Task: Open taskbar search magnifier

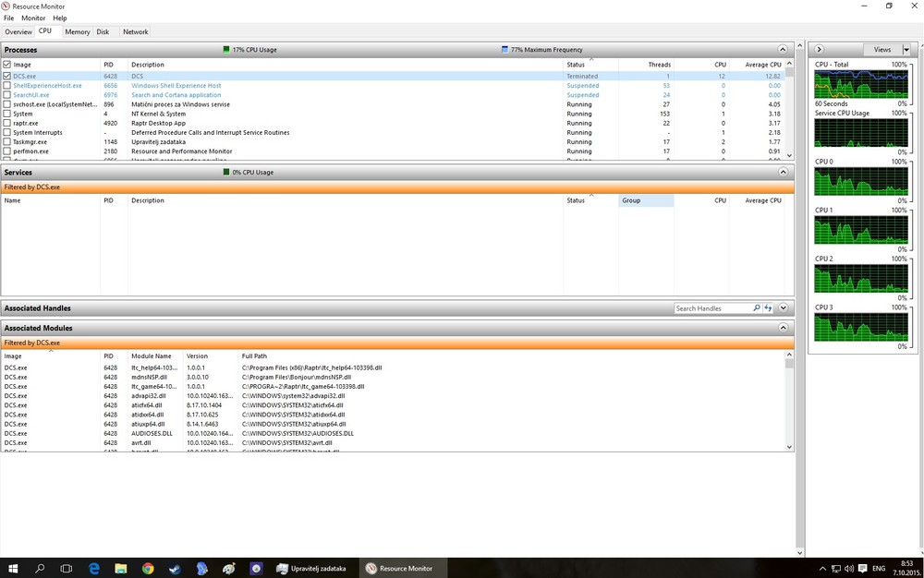Action: click(x=40, y=569)
